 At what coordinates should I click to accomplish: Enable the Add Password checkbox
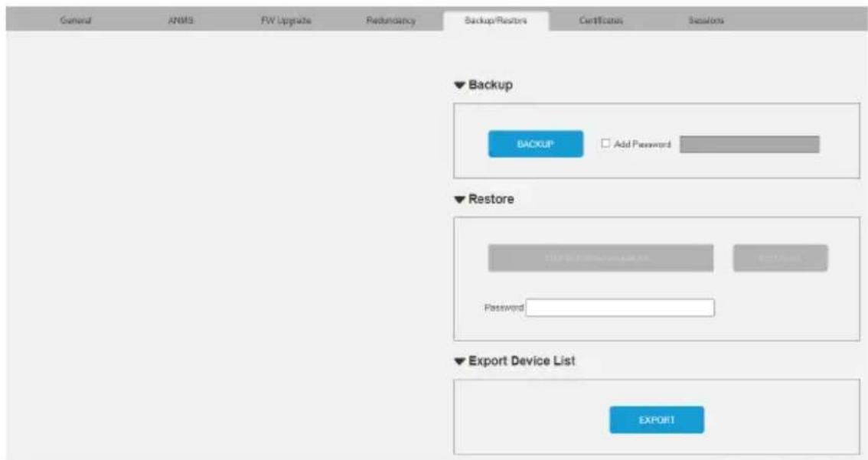(605, 143)
